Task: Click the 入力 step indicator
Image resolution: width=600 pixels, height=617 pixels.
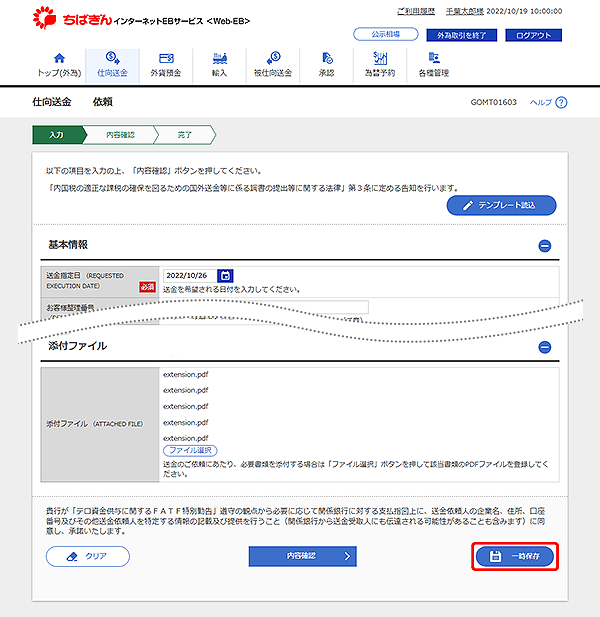Action: [x=57, y=135]
